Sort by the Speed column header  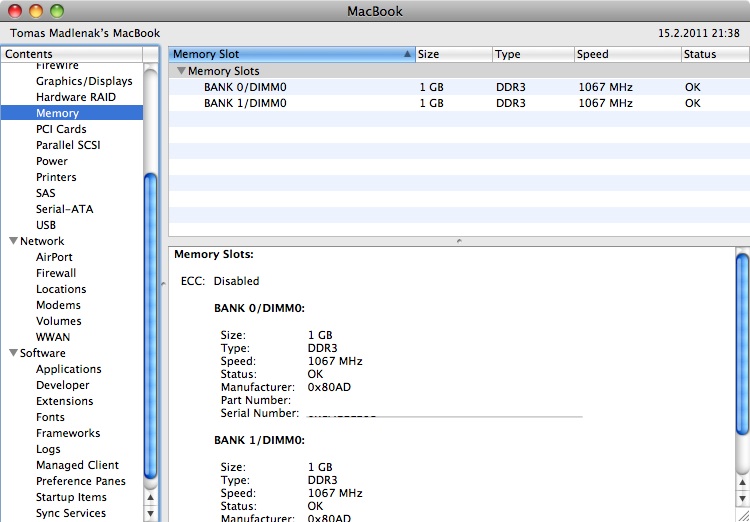(628, 54)
